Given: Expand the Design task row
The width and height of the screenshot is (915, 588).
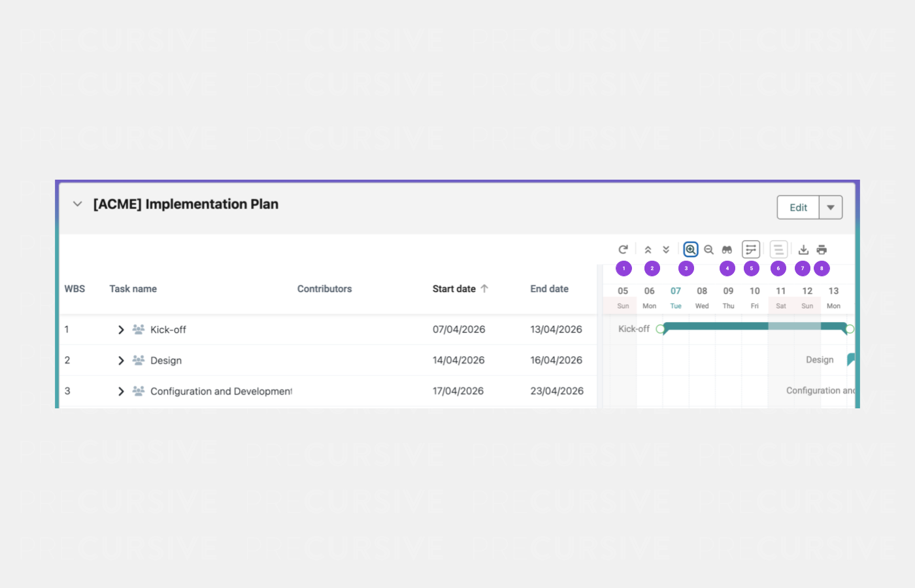Looking at the screenshot, I should pos(121,361).
